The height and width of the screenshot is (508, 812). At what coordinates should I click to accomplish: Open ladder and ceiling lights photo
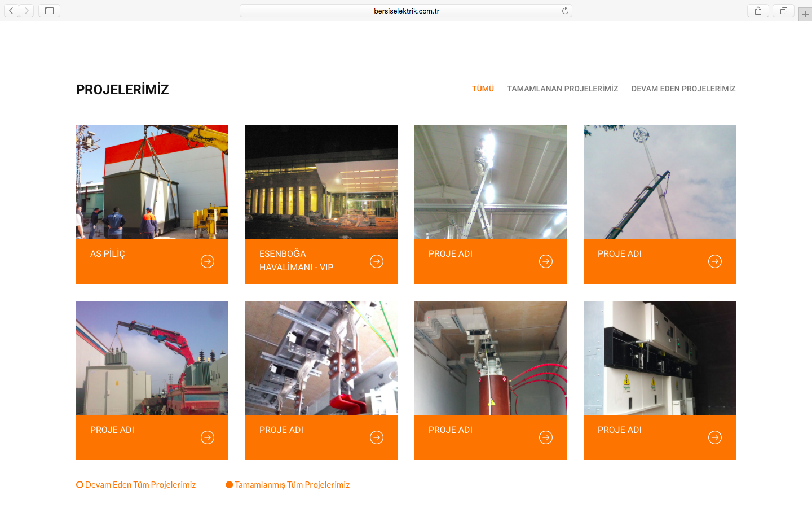(491, 182)
